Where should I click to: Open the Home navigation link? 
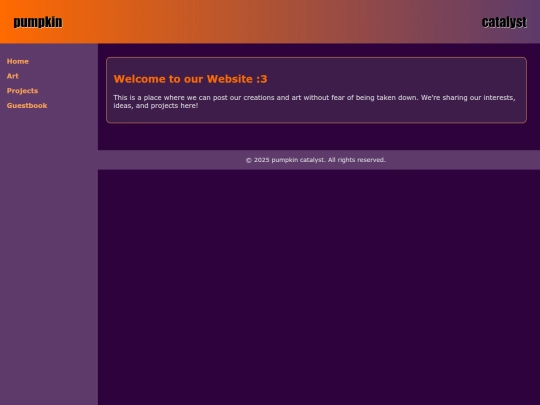(18, 61)
